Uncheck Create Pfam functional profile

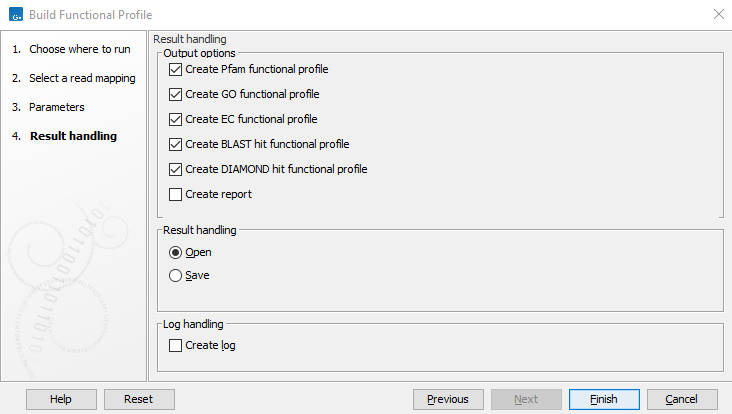pos(176,70)
